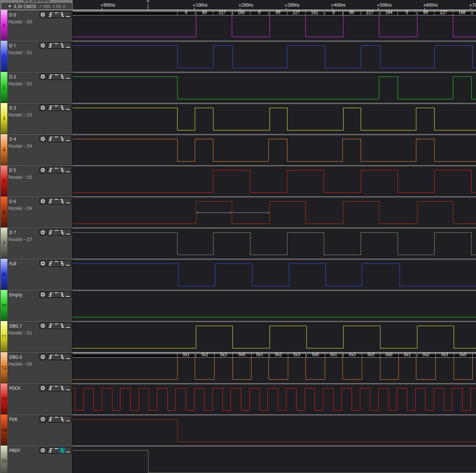
Task: Toggle the low level trigger on DBG 0
Action: [69, 357]
